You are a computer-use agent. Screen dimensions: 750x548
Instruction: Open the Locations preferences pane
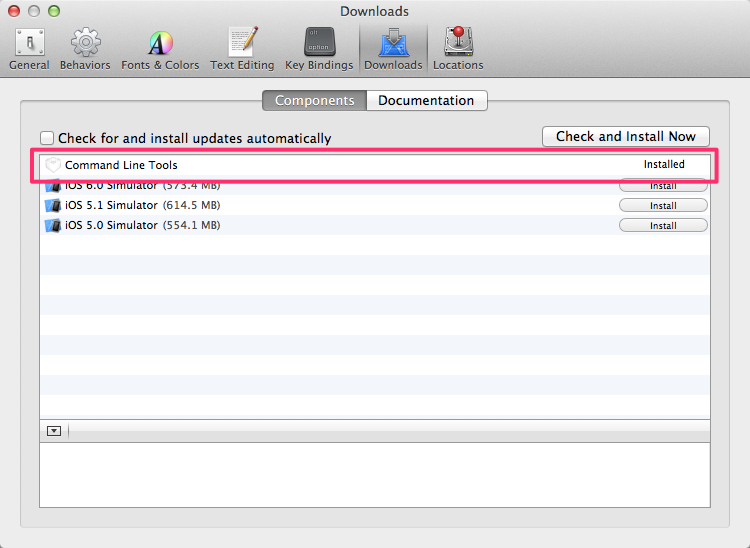coord(458,50)
